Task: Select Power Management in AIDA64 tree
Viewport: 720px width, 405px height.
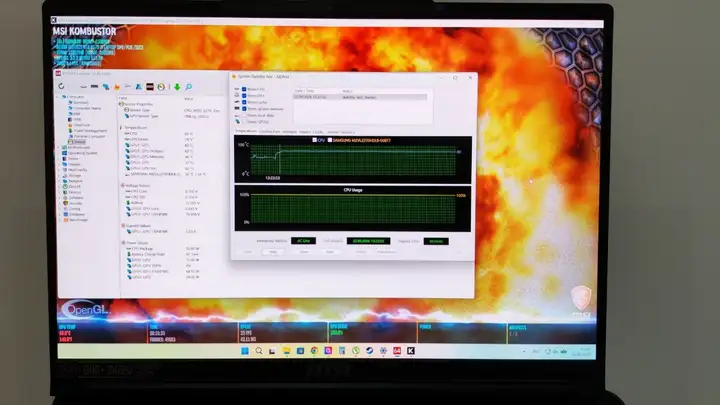Action: (x=90, y=130)
